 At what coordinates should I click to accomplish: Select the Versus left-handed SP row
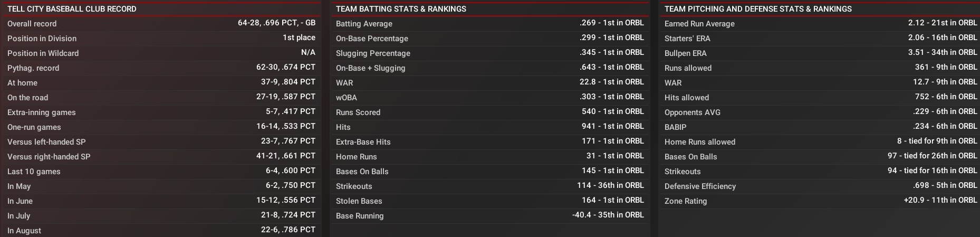161,142
